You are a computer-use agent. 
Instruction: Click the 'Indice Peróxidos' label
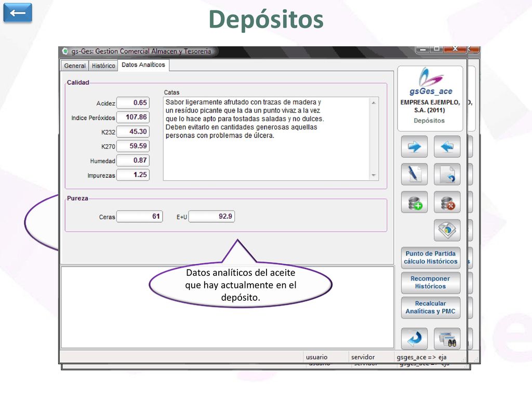pos(93,118)
